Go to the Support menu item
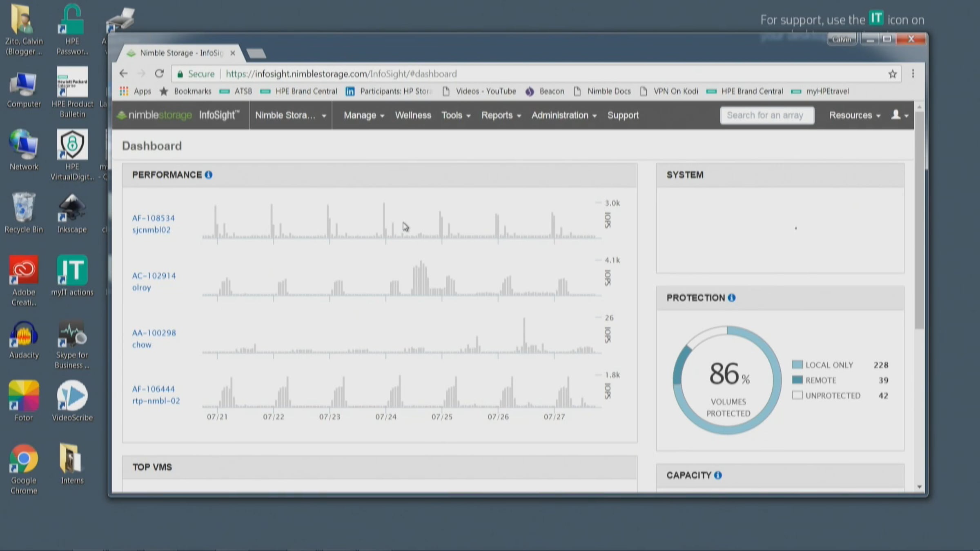This screenshot has width=980, height=551. tap(623, 116)
